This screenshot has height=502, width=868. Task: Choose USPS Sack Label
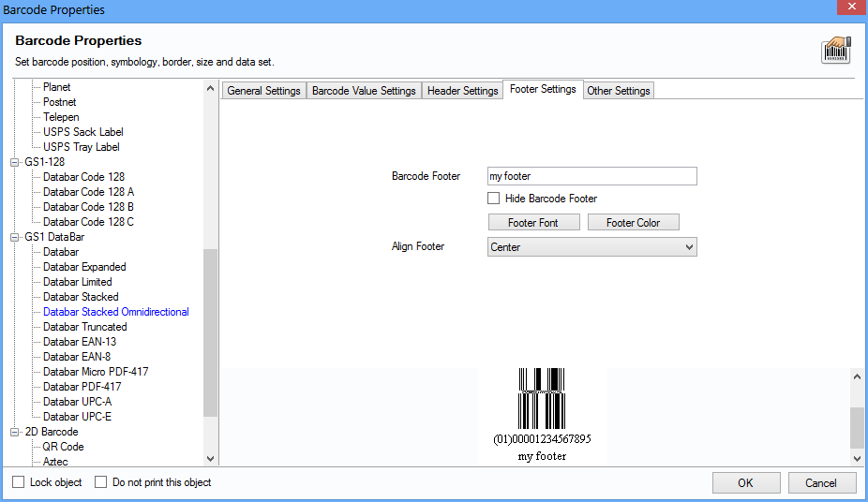point(83,132)
